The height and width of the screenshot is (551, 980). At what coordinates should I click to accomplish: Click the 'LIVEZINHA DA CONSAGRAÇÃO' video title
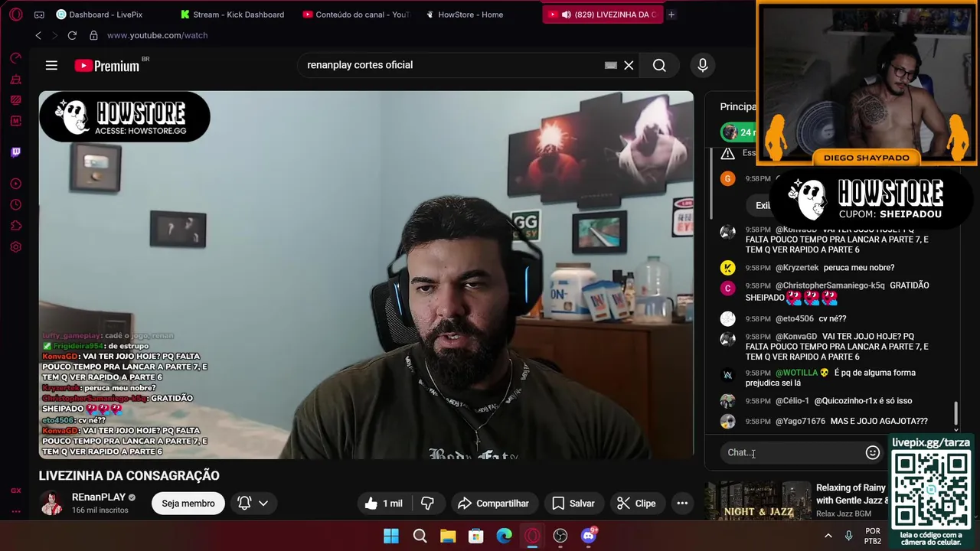[x=129, y=475]
